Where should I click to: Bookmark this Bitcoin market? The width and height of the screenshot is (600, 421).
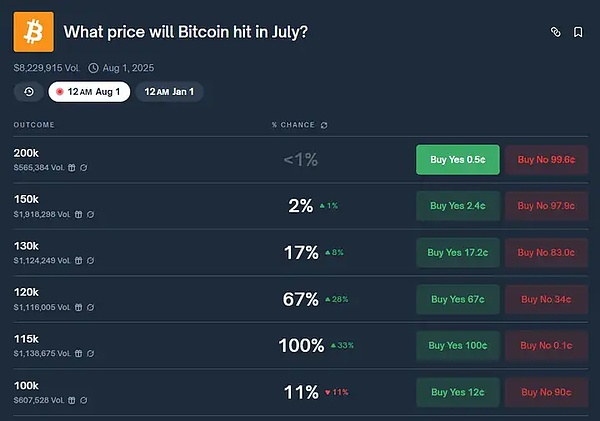[578, 32]
